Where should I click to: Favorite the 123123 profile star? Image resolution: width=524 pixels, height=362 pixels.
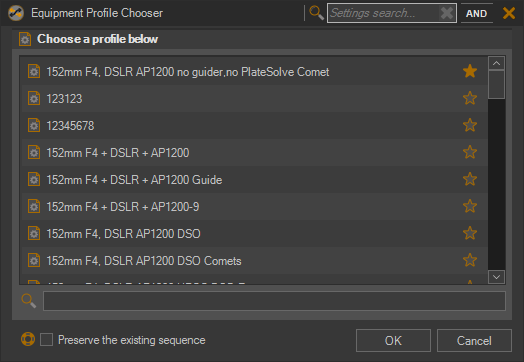click(470, 98)
